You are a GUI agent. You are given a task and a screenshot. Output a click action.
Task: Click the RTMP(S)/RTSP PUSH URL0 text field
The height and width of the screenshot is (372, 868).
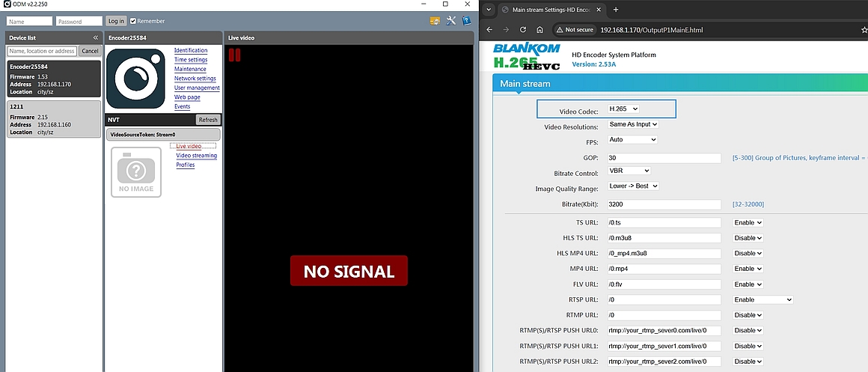(x=664, y=331)
